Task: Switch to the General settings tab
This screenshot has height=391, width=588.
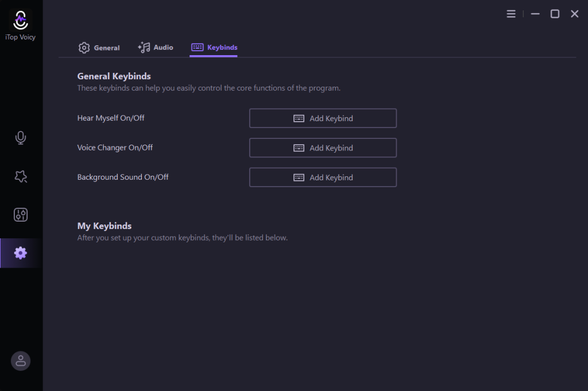Action: (99, 48)
